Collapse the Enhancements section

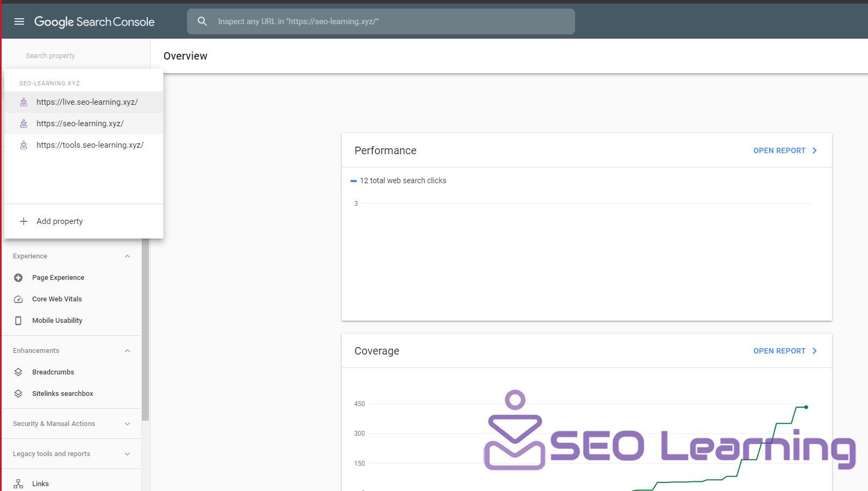coord(127,351)
